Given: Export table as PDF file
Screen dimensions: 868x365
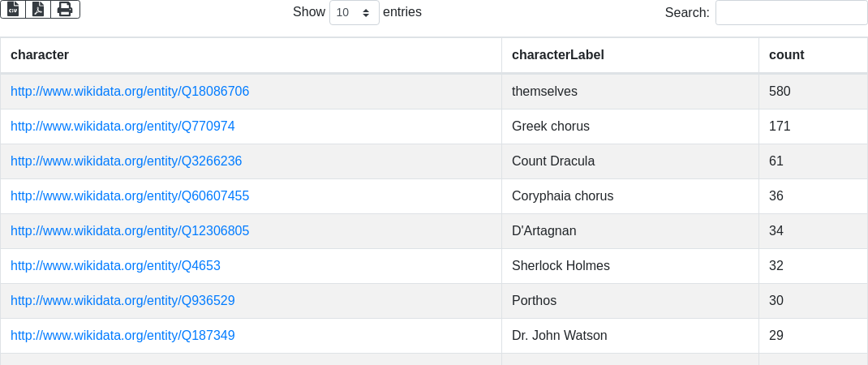Looking at the screenshot, I should point(38,9).
